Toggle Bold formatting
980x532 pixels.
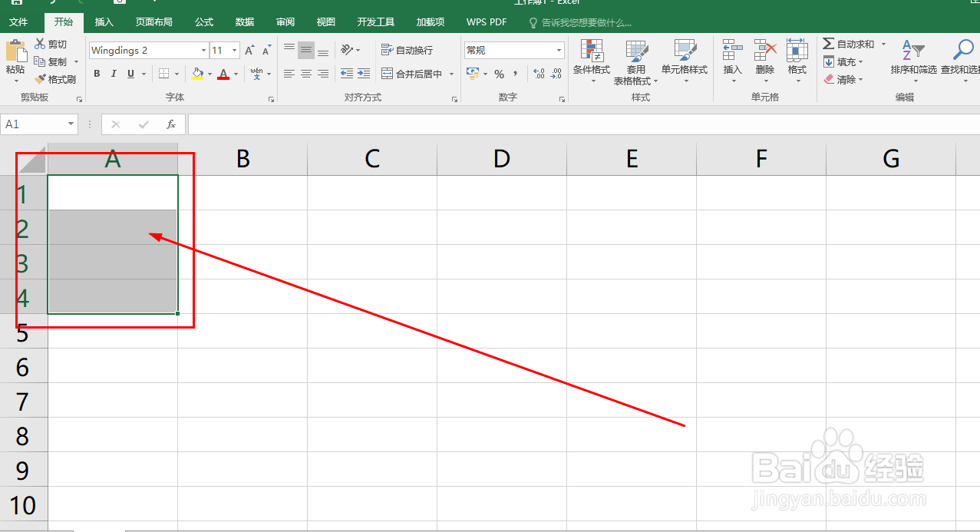(x=97, y=74)
